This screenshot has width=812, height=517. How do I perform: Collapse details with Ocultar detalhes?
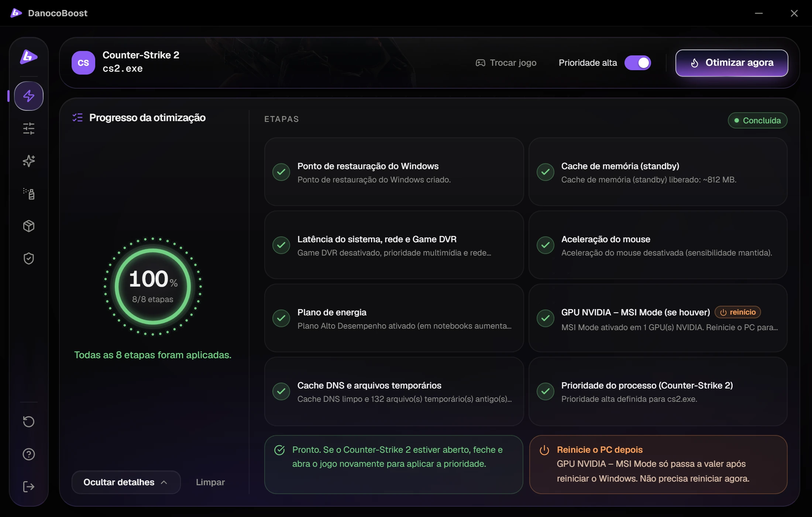coord(126,482)
